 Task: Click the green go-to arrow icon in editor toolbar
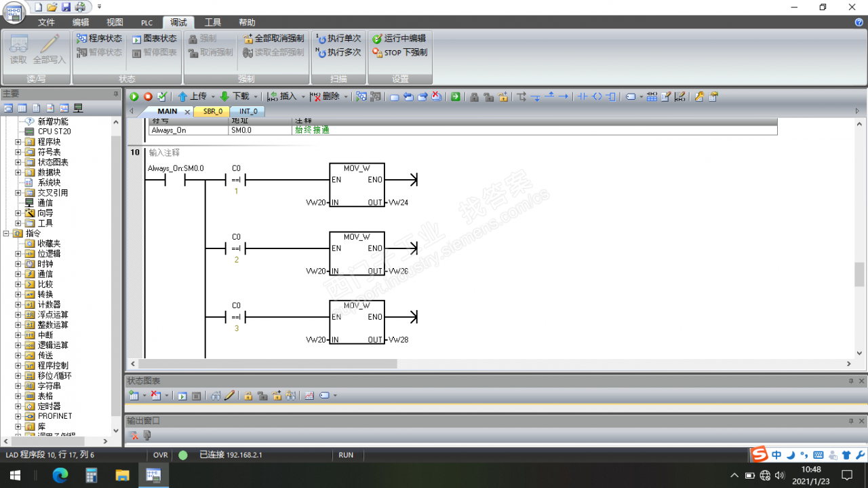(456, 96)
